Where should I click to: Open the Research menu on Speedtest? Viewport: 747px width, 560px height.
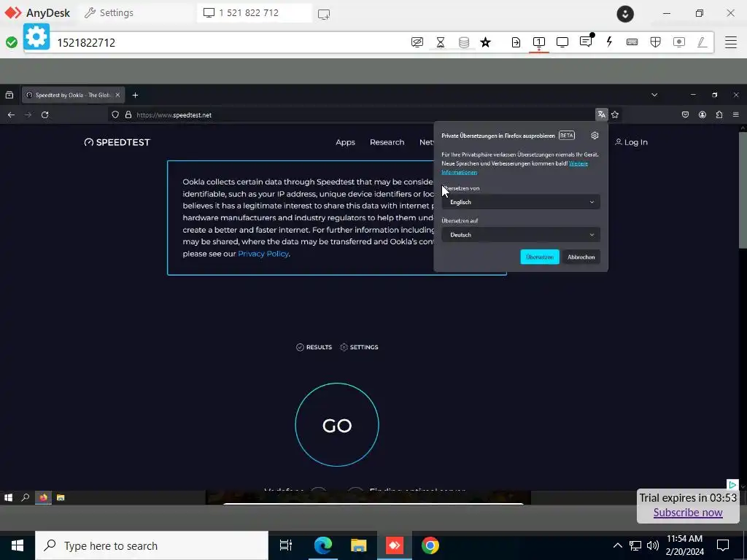387,142
